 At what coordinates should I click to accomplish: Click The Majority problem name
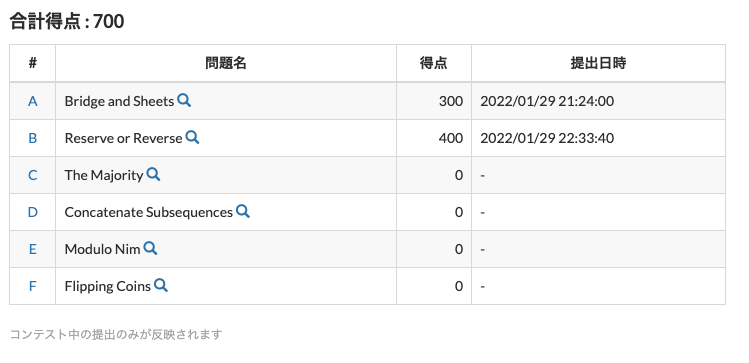click(104, 175)
